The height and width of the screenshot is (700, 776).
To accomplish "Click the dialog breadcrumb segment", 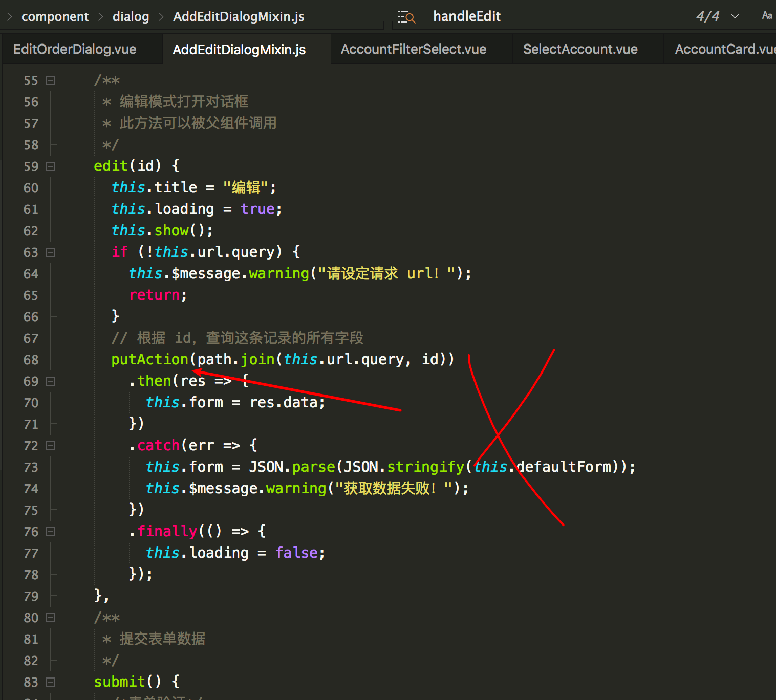I will click(131, 16).
